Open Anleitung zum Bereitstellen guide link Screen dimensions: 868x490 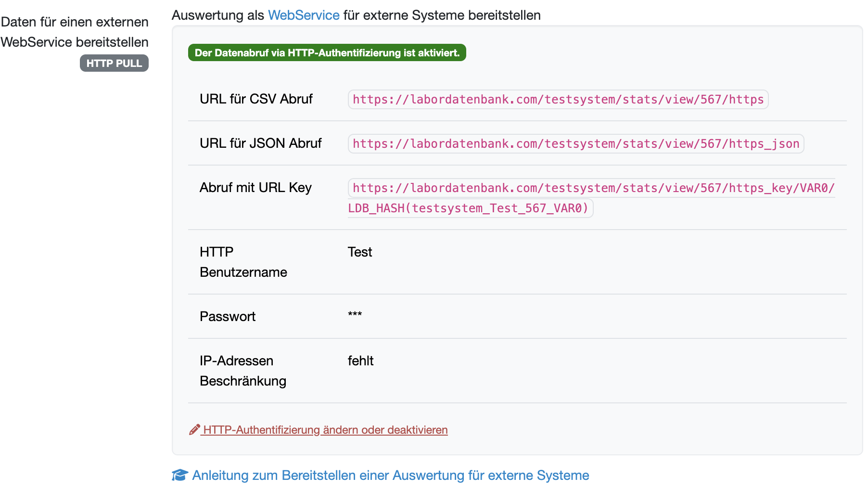tap(390, 475)
